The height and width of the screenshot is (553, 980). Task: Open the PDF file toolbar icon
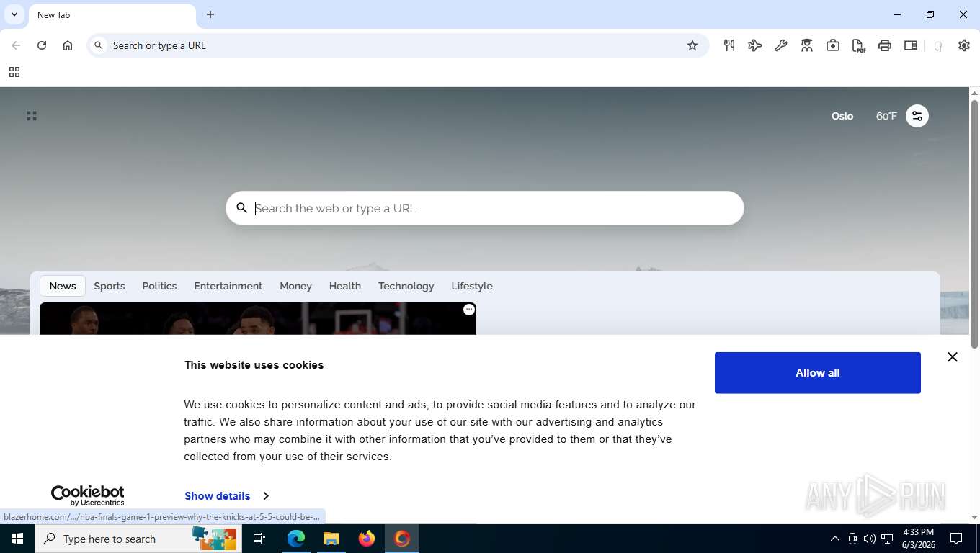[859, 45]
